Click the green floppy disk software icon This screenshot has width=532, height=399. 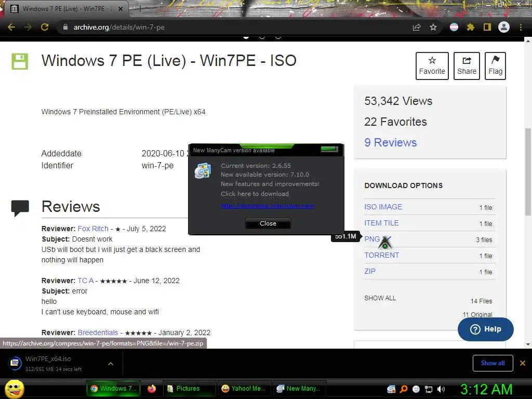tap(20, 61)
